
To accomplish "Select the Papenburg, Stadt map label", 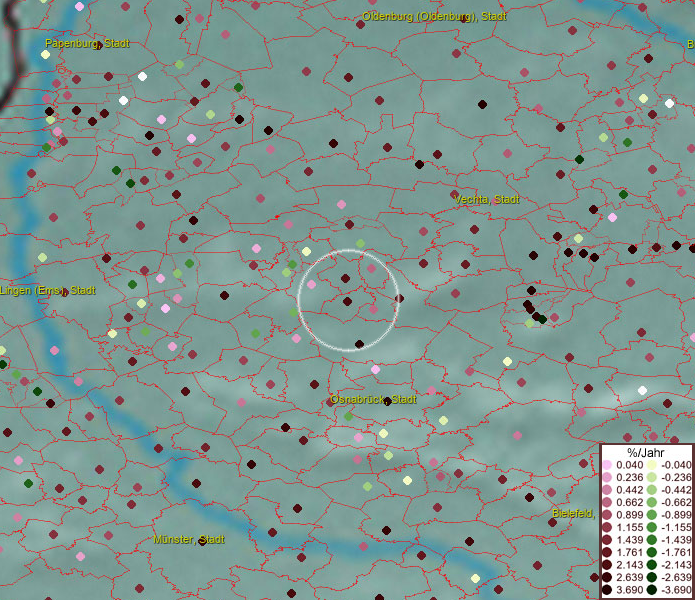I will [87, 44].
